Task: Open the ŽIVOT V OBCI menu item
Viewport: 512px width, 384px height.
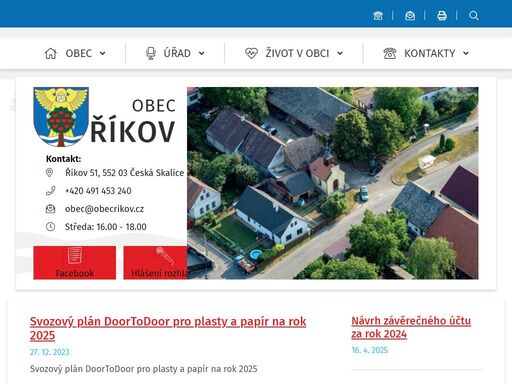Action: (x=297, y=53)
